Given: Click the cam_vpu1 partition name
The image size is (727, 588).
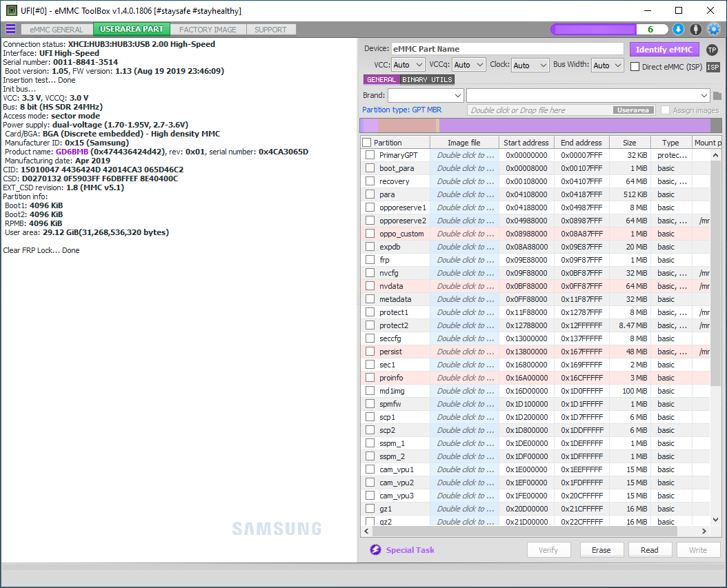Looking at the screenshot, I should coord(397,469).
